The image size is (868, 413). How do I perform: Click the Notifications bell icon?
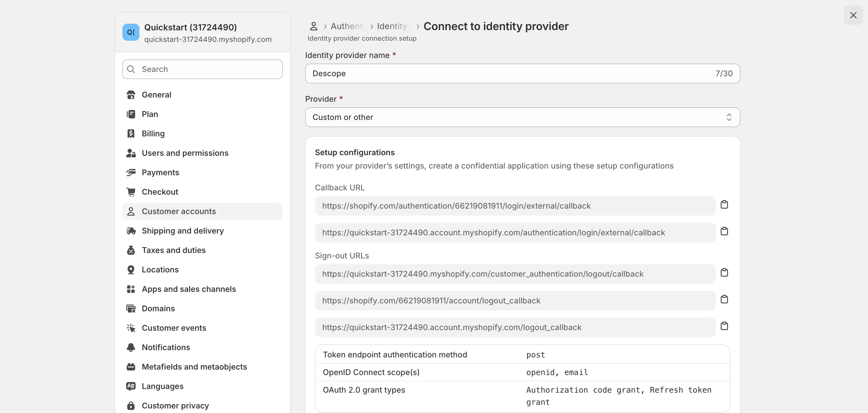tap(131, 347)
